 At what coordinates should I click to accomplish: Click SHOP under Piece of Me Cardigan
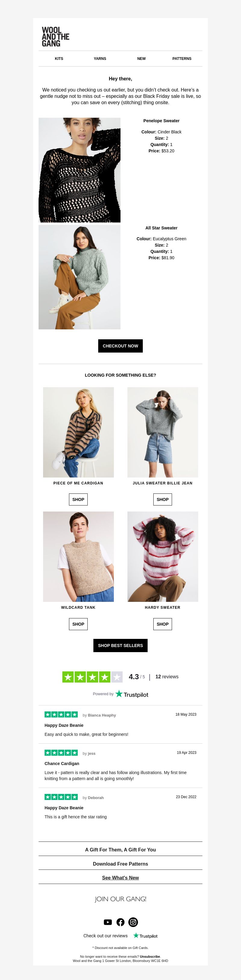pyautogui.click(x=78, y=499)
